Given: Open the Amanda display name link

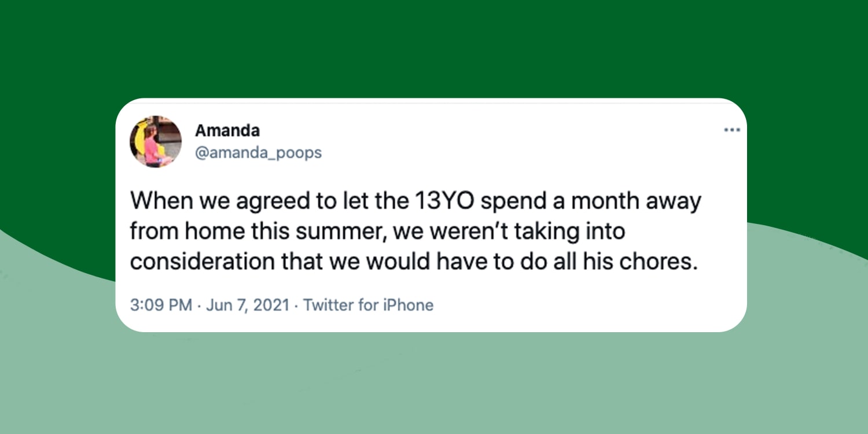Looking at the screenshot, I should [227, 131].
